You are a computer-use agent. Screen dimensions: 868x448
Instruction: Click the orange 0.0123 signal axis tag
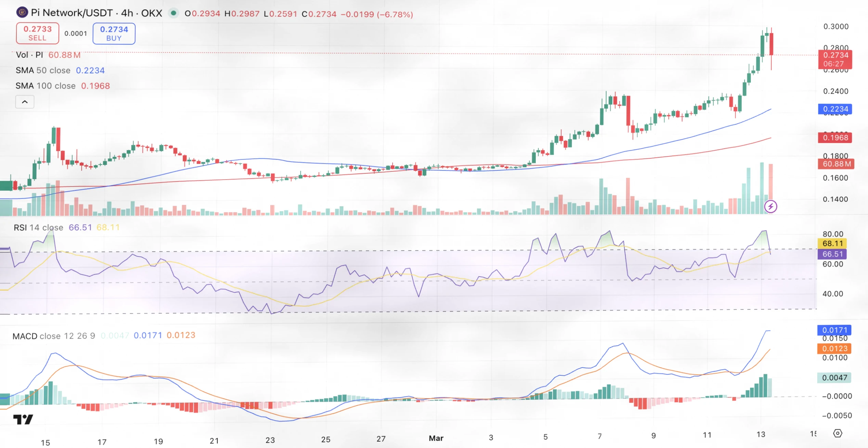click(x=834, y=348)
